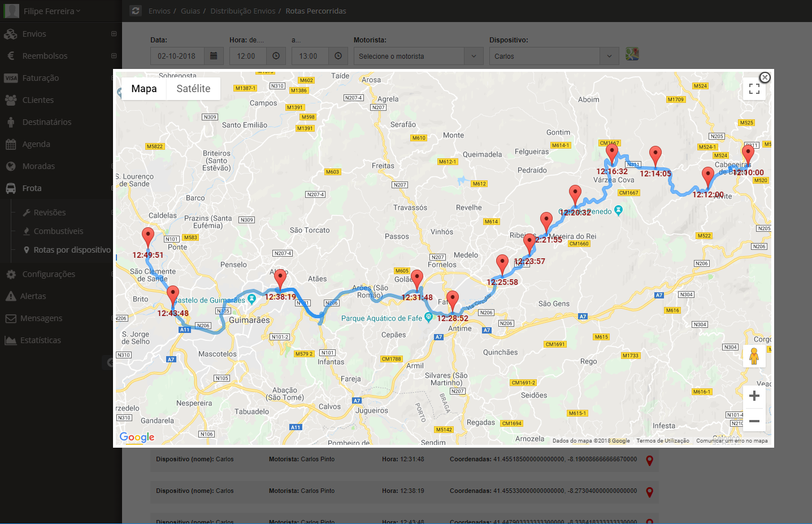This screenshot has height=524, width=812.
Task: Toggle fullscreen map view
Action: point(754,89)
